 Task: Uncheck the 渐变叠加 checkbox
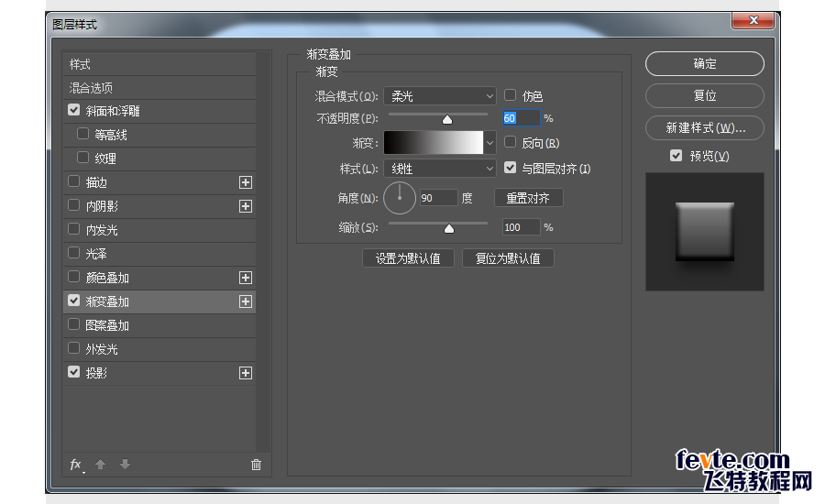[73, 301]
